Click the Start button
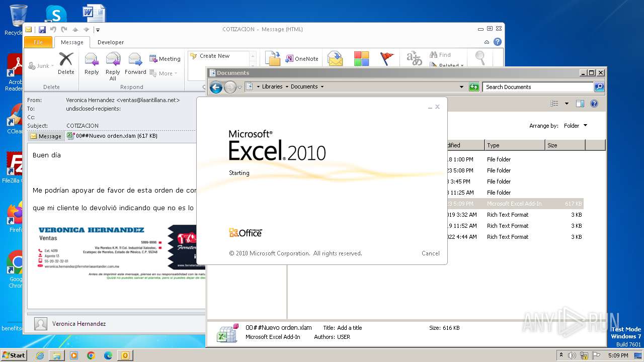644x362 pixels. (14, 355)
